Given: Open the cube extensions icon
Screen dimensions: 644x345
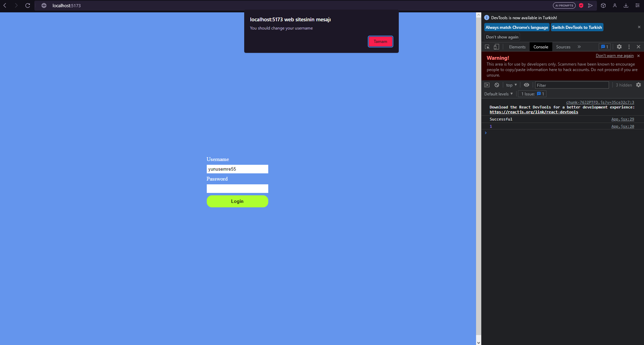Looking at the screenshot, I should (x=603, y=5).
